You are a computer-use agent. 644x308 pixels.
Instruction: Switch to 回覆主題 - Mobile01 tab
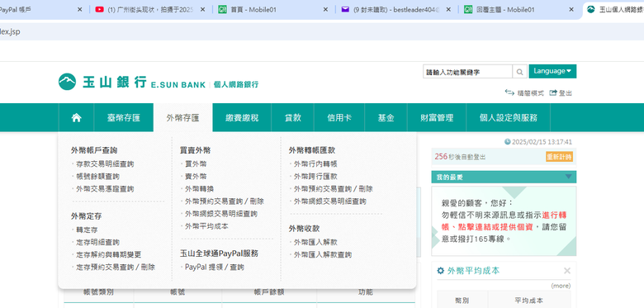pos(519,9)
